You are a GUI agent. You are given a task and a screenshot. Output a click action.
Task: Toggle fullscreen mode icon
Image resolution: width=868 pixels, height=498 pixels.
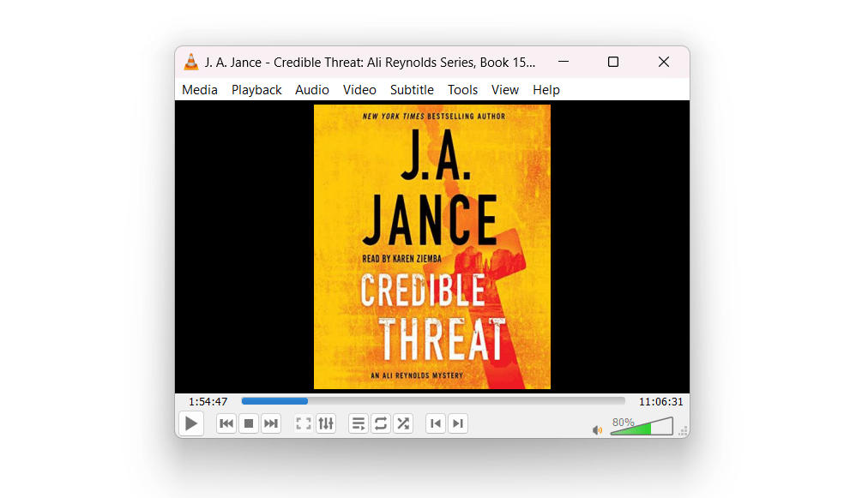[304, 423]
